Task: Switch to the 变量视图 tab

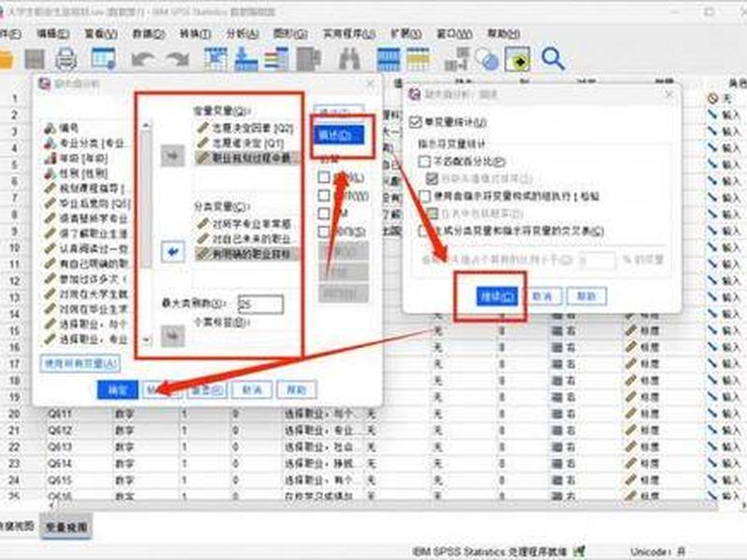Action: tap(66, 526)
